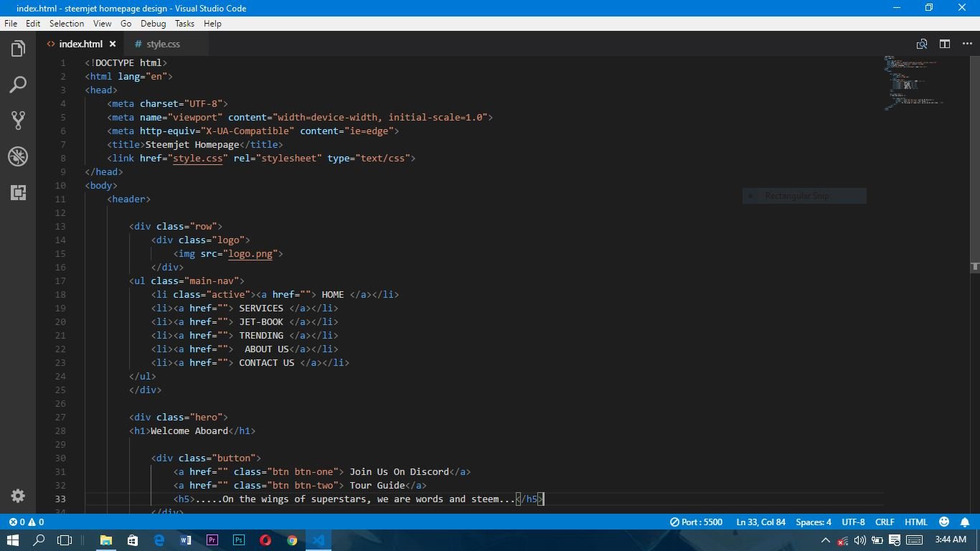The width and height of the screenshot is (980, 551).
Task: Click on "CONTACT US" nav text
Action: click(x=267, y=362)
